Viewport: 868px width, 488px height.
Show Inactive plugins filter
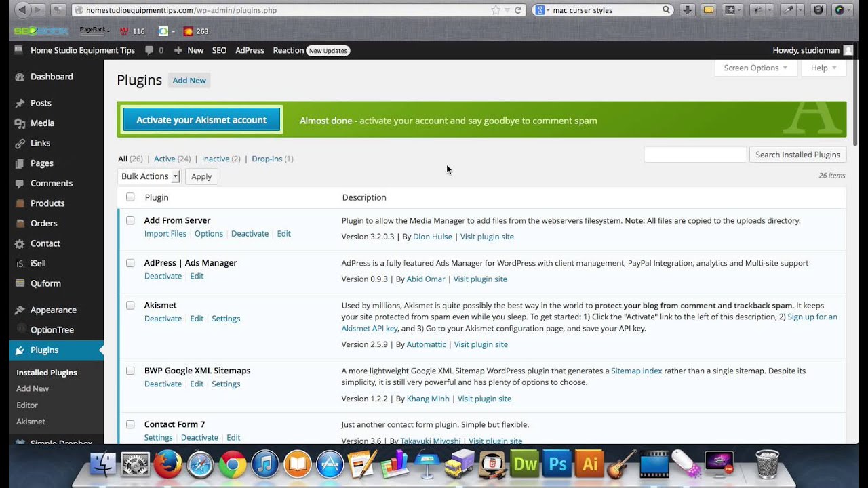tap(216, 159)
